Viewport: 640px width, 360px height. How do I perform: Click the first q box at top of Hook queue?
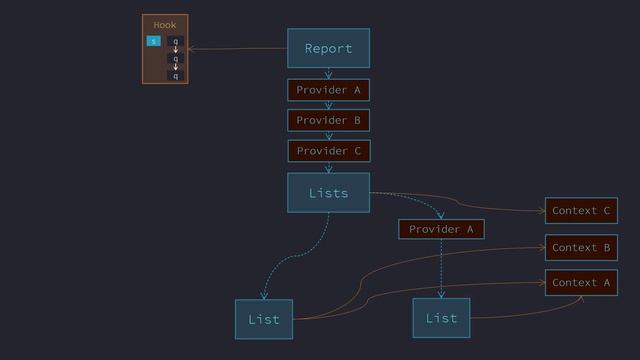176,41
